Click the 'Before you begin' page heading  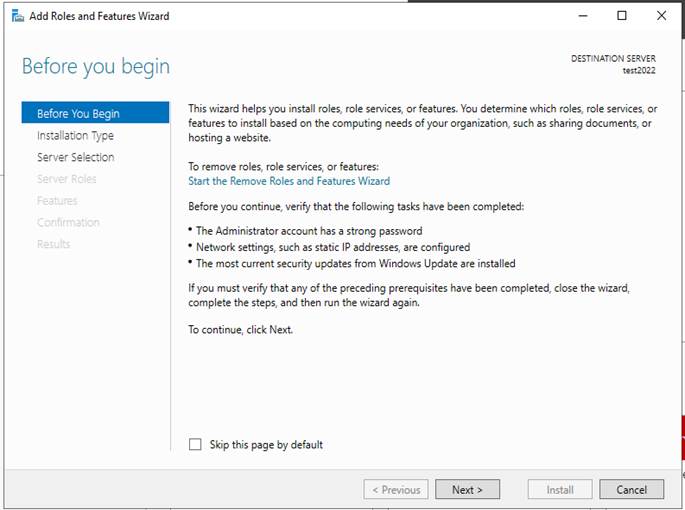[96, 67]
